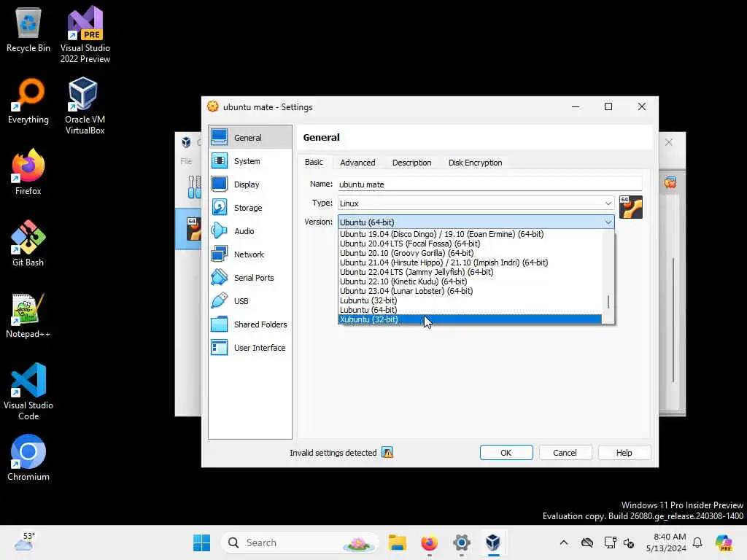This screenshot has height=560, width=747.
Task: Choose Ubuntu 22.10 (Kinetic Kudu) version
Action: 470,281
